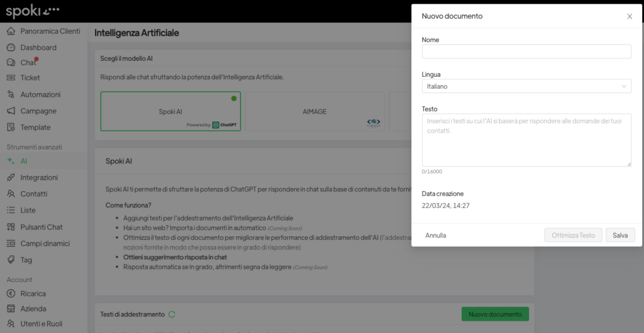644x333 pixels.
Task: Open the Template menu item
Action: (x=35, y=128)
